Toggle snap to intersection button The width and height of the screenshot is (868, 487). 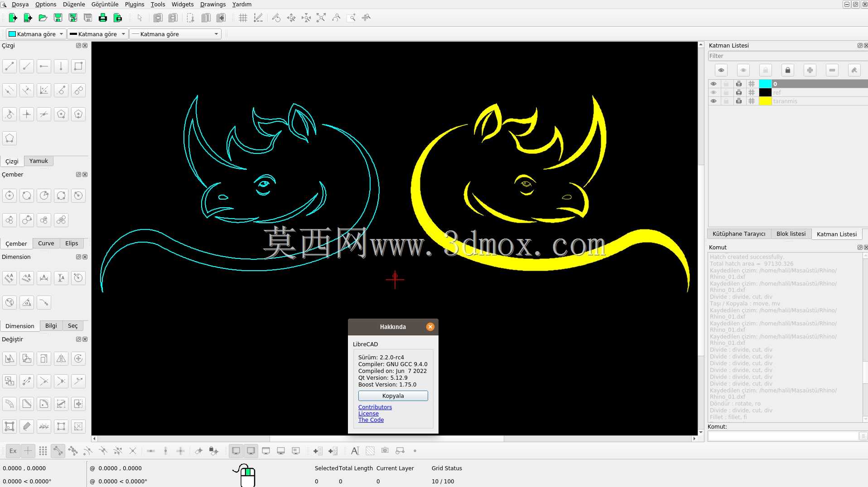pos(133,451)
